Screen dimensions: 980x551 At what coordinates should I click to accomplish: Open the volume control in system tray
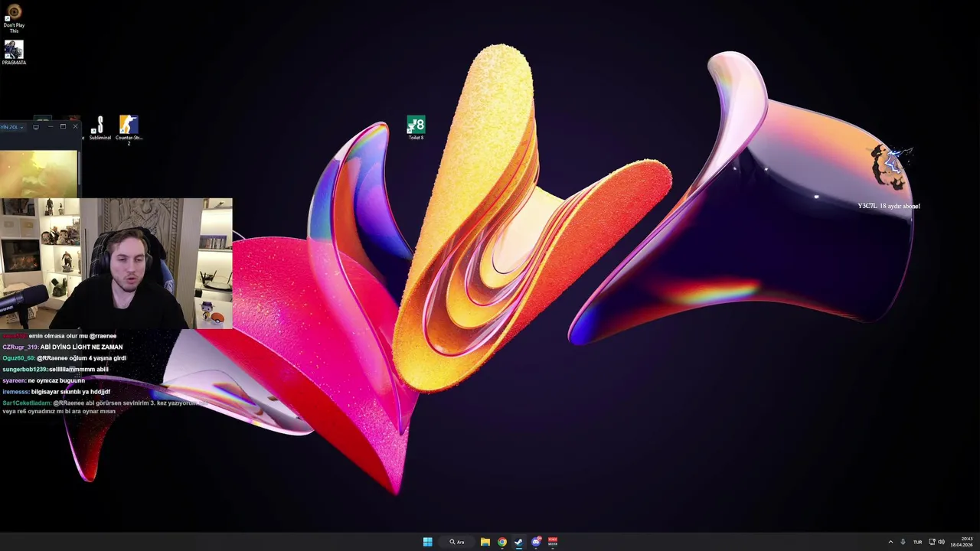pos(941,542)
